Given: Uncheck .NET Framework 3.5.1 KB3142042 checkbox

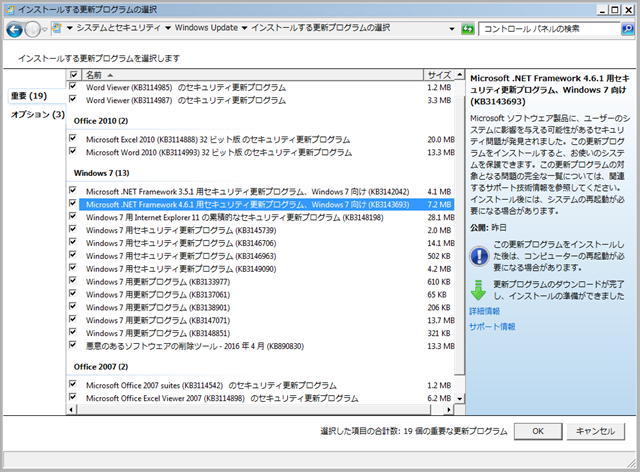Looking at the screenshot, I should click(73, 190).
